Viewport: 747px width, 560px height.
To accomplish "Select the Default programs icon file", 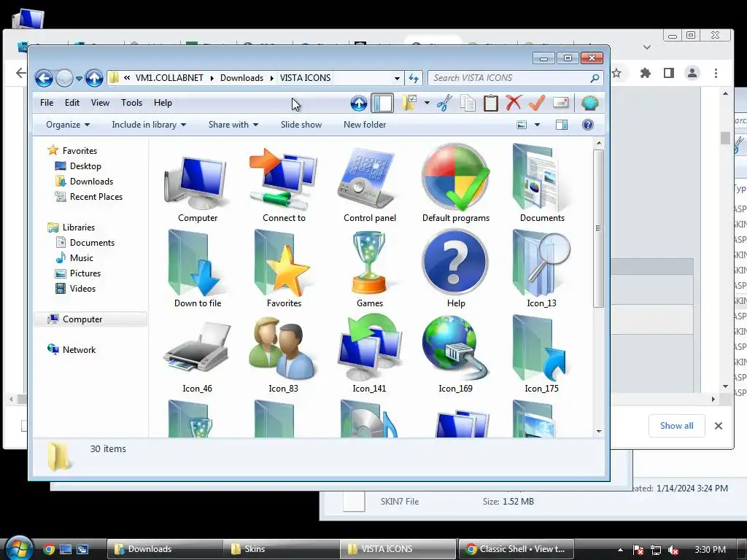I will tap(456, 184).
